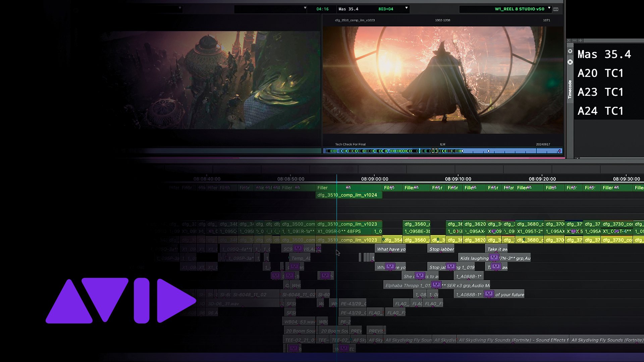Viewport: 644px width, 362px height.
Task: Click the minus icon atop the Timecode window
Action: (x=575, y=40)
